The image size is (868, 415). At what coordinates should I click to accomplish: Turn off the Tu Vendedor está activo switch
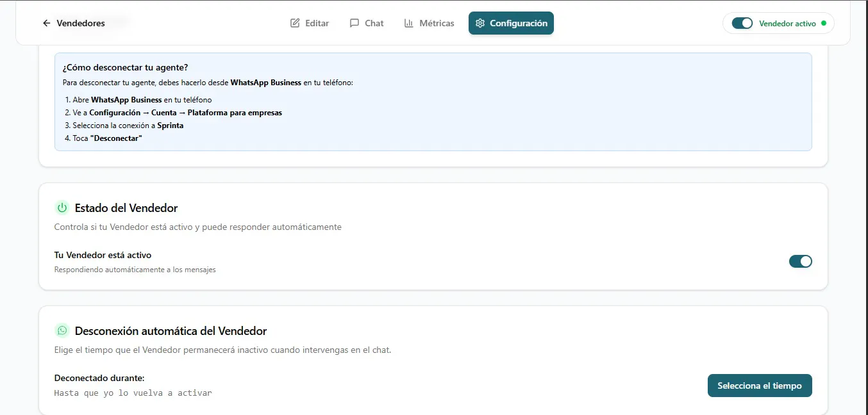tap(801, 261)
